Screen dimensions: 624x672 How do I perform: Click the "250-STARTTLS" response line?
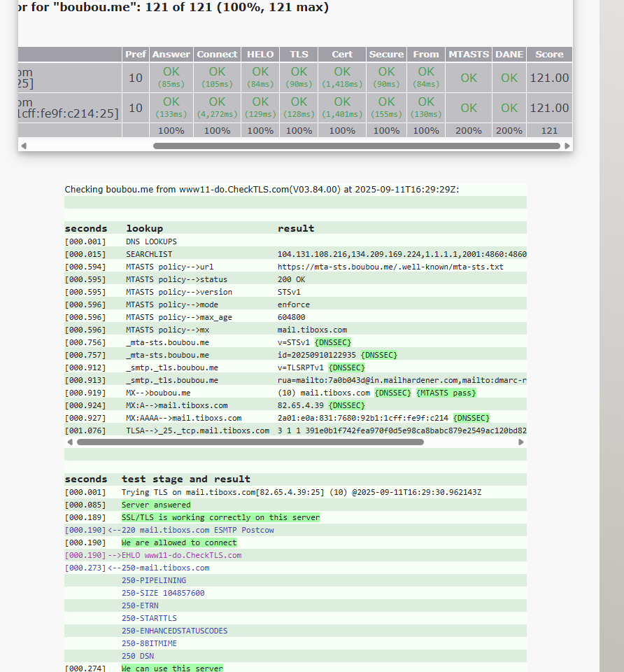pos(149,618)
